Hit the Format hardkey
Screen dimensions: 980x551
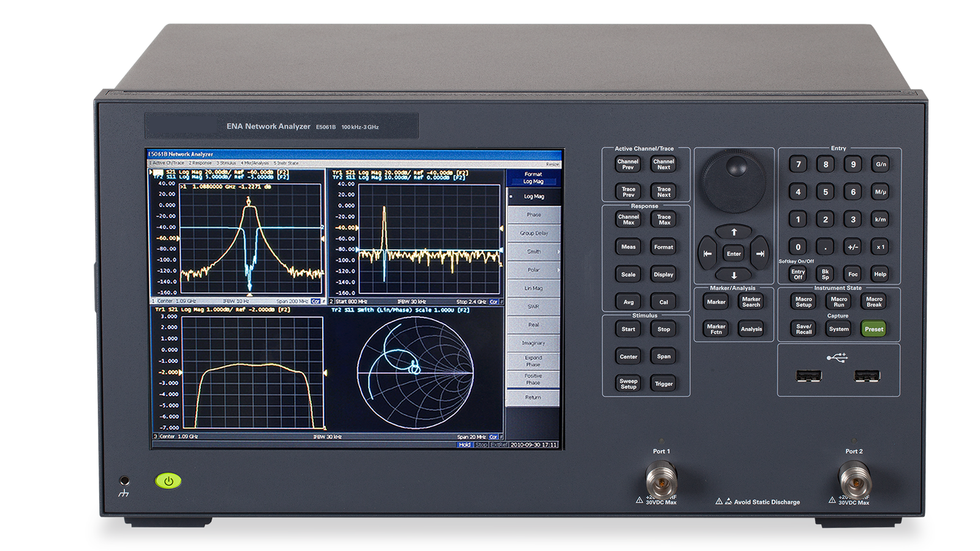click(x=663, y=247)
